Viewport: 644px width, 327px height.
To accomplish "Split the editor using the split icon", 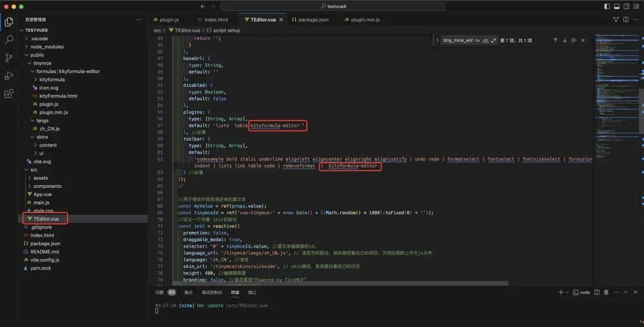I will coord(626,19).
